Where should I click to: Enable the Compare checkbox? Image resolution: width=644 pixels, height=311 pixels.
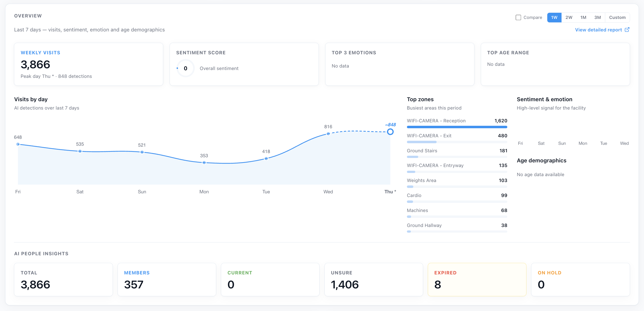point(518,17)
